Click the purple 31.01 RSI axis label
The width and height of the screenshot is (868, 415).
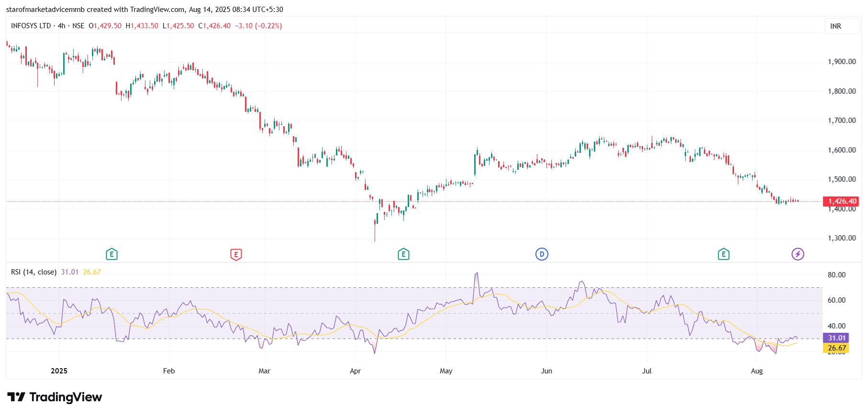(x=835, y=338)
